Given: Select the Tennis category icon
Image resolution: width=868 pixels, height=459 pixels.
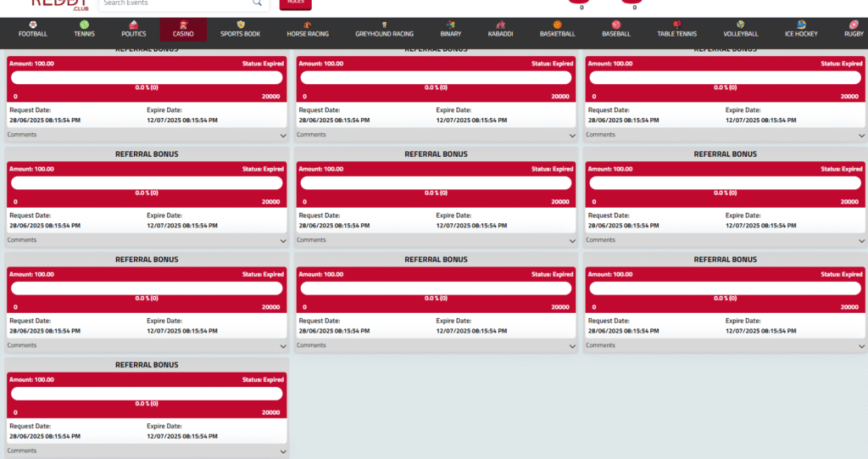Looking at the screenshot, I should (x=84, y=30).
